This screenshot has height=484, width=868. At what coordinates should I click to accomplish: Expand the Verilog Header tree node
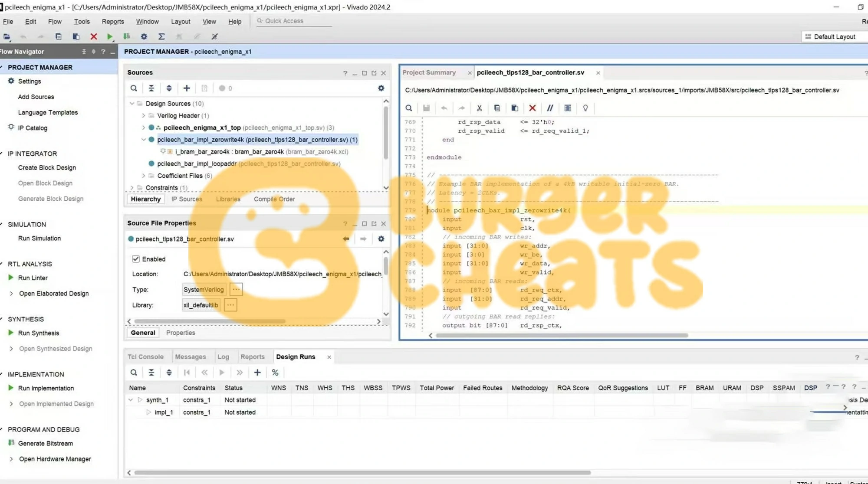[x=144, y=116]
